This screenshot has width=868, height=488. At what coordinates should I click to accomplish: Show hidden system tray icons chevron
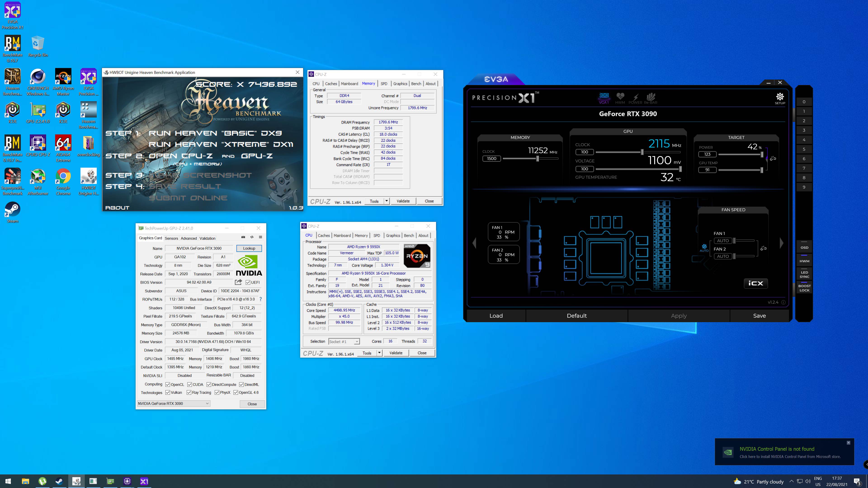[792, 481]
